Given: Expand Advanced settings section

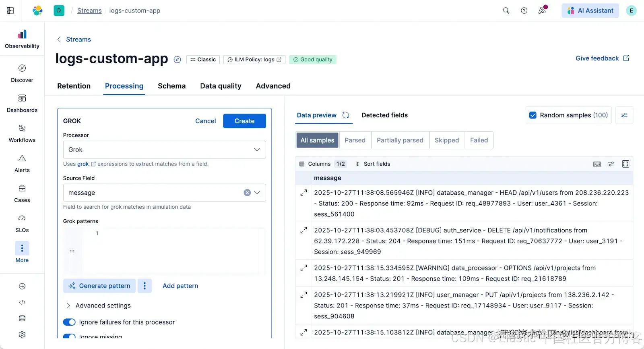Looking at the screenshot, I should coord(68,305).
